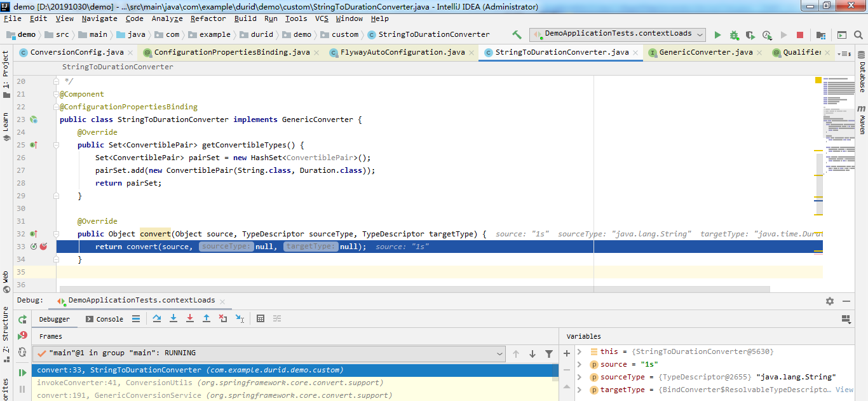Toggle frames filter funnel icon
Image resolution: width=868 pixels, height=401 pixels.
[x=549, y=354]
